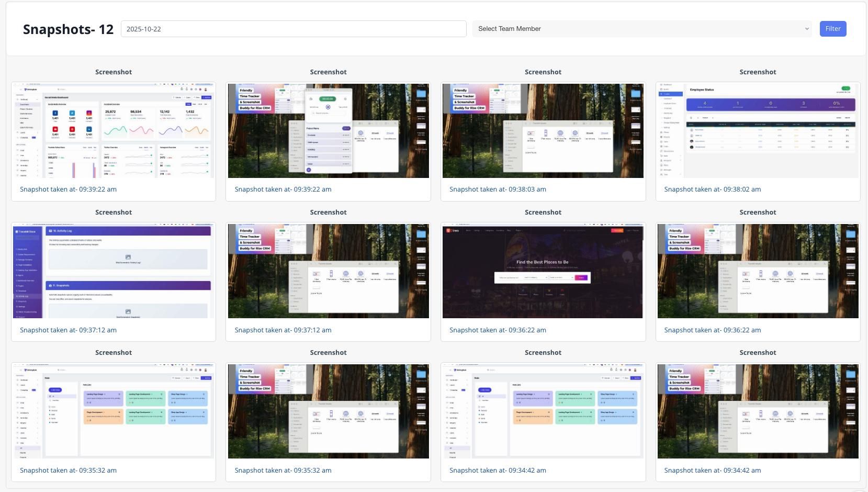Click the date field showing 2025-10-22
This screenshot has height=492, width=868.
(x=293, y=29)
